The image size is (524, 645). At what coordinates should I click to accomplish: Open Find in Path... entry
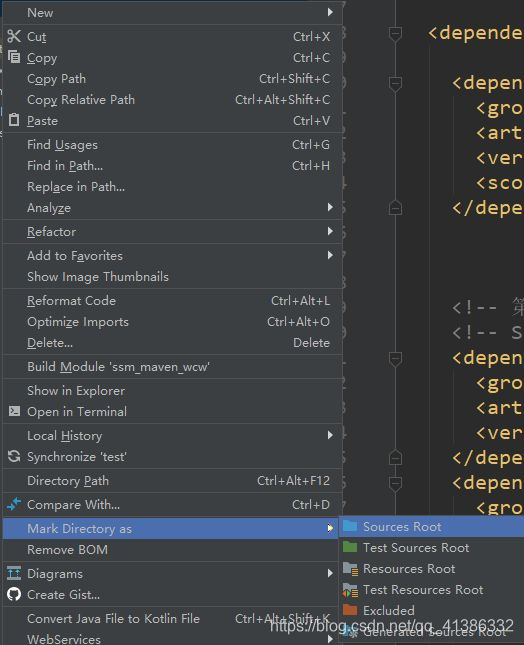pos(172,165)
